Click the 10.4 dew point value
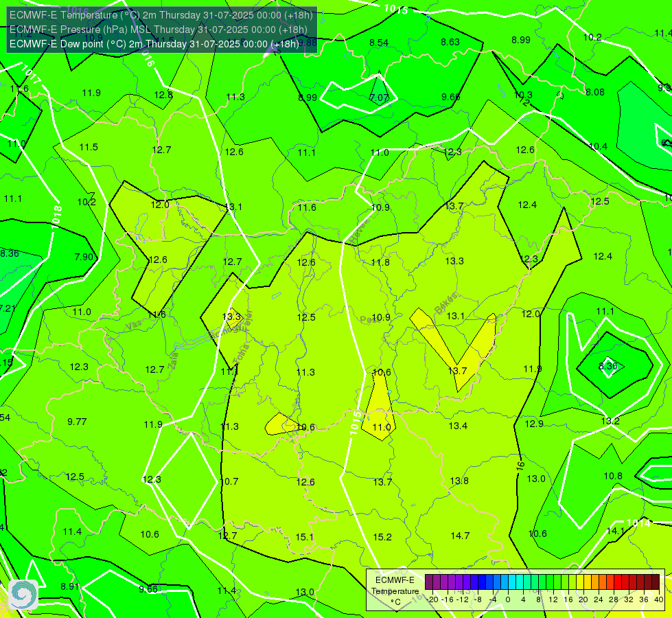672x618 pixels. [x=598, y=146]
